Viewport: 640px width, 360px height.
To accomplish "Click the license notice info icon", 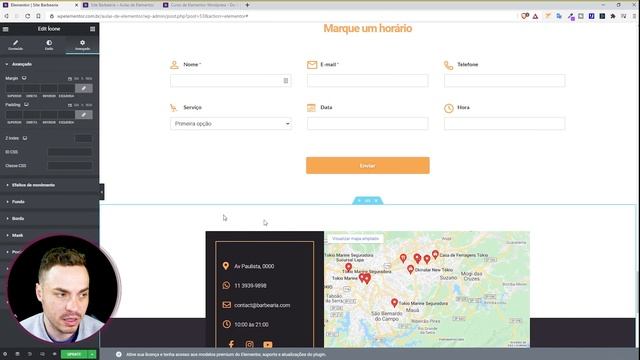I will [119, 354].
